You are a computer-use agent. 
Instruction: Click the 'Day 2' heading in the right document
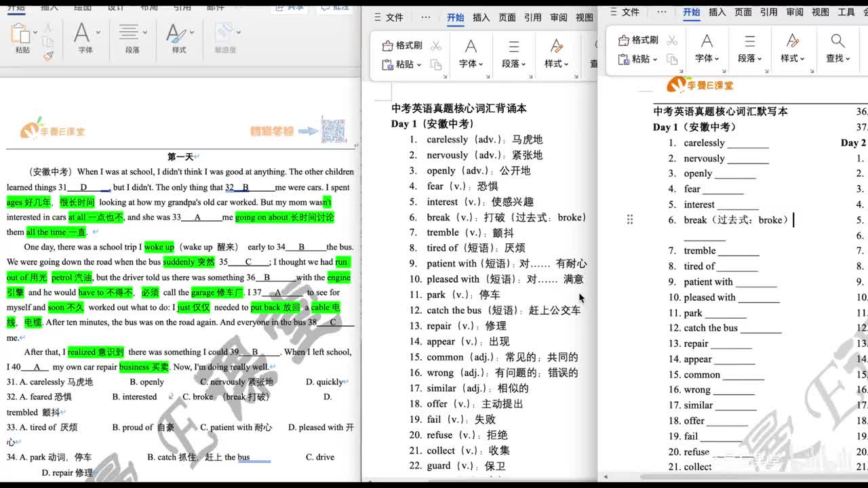click(x=853, y=143)
